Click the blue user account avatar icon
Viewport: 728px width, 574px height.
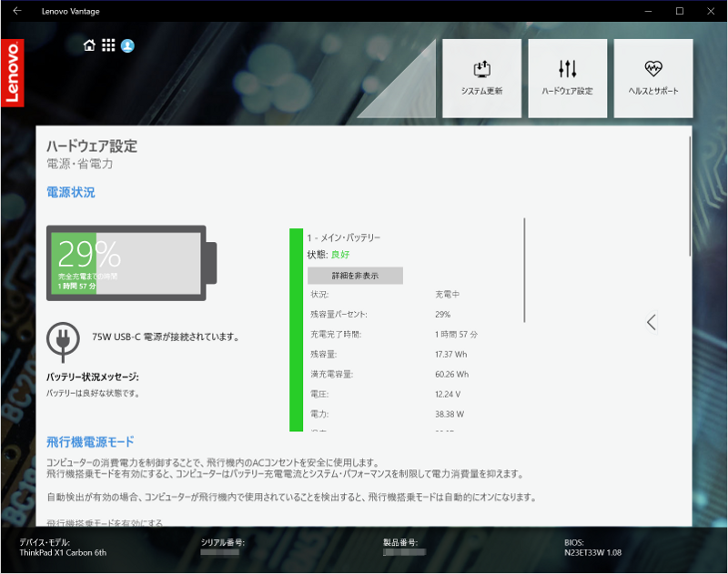(x=128, y=45)
